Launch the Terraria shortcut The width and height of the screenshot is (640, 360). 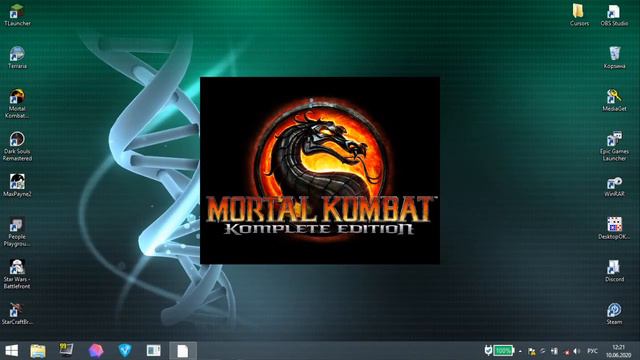tap(17, 58)
